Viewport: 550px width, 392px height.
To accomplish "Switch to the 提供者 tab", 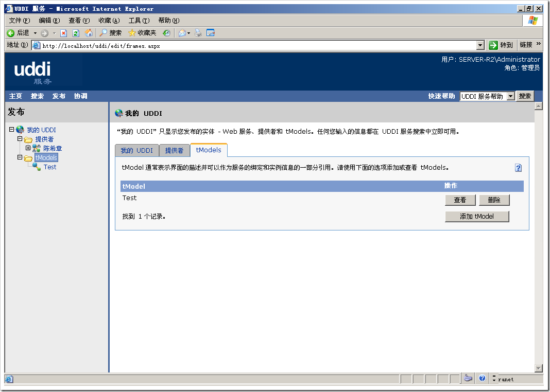I will (175, 150).
